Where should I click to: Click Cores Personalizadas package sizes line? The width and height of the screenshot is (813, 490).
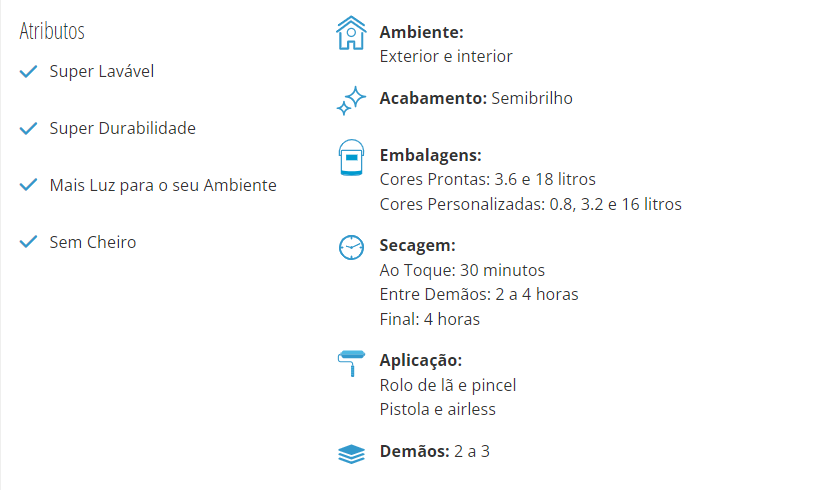click(x=530, y=204)
